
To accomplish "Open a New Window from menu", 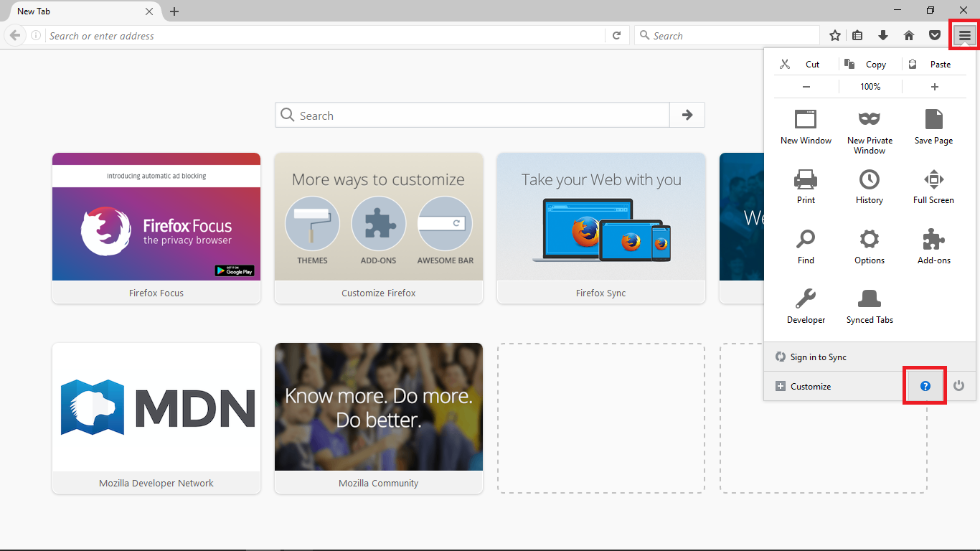I will tap(806, 127).
